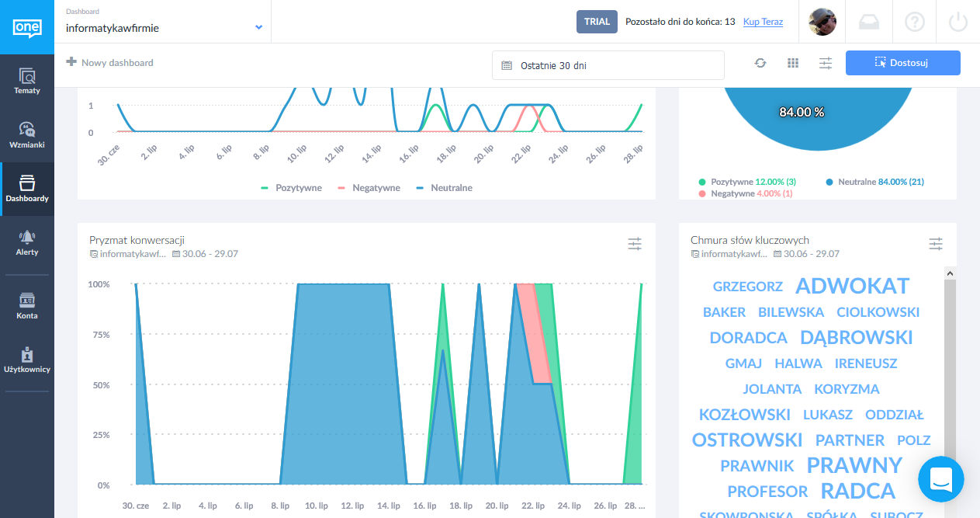Click keyword JOLANTA in word cloud
The width and height of the screenshot is (980, 518).
click(772, 389)
